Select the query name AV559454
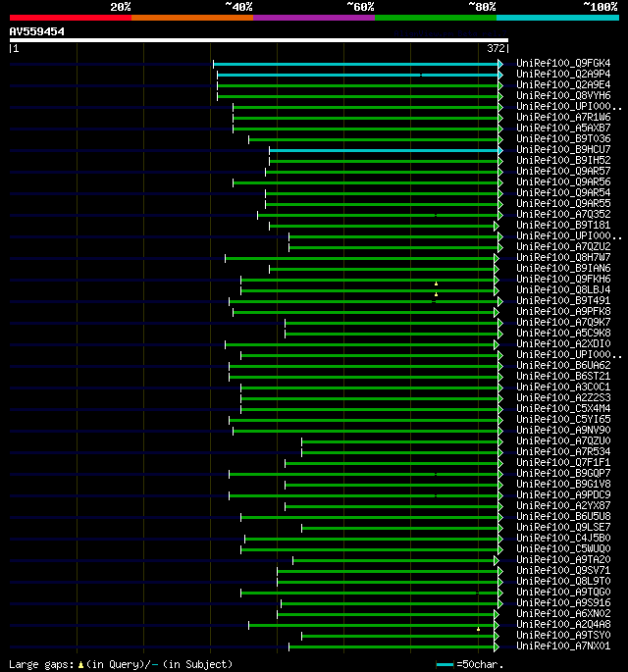Image resolution: width=628 pixels, height=672 pixels. pyautogui.click(x=37, y=31)
